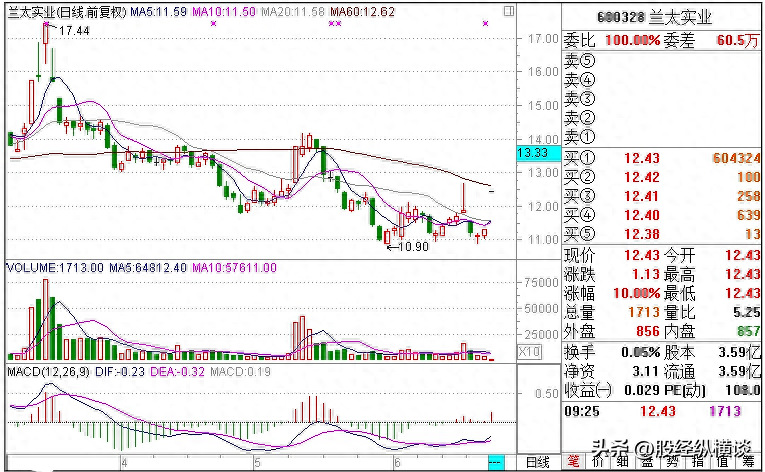
Task: Switch to the 值 tab
Action: (x=723, y=462)
